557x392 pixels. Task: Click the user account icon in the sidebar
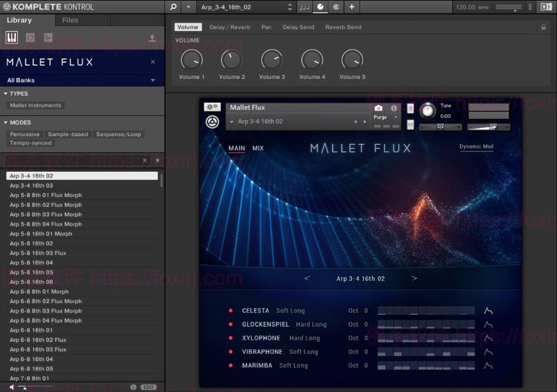point(151,37)
